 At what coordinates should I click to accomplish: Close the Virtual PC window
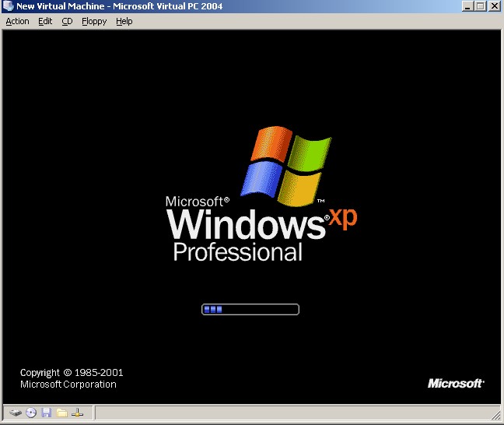click(x=495, y=6)
